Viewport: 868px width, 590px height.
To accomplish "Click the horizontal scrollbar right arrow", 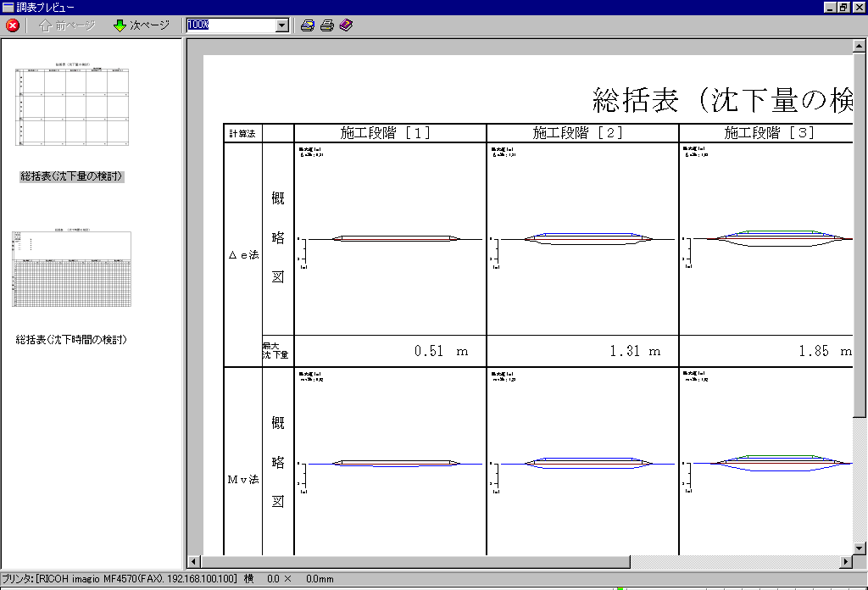I will point(846,562).
